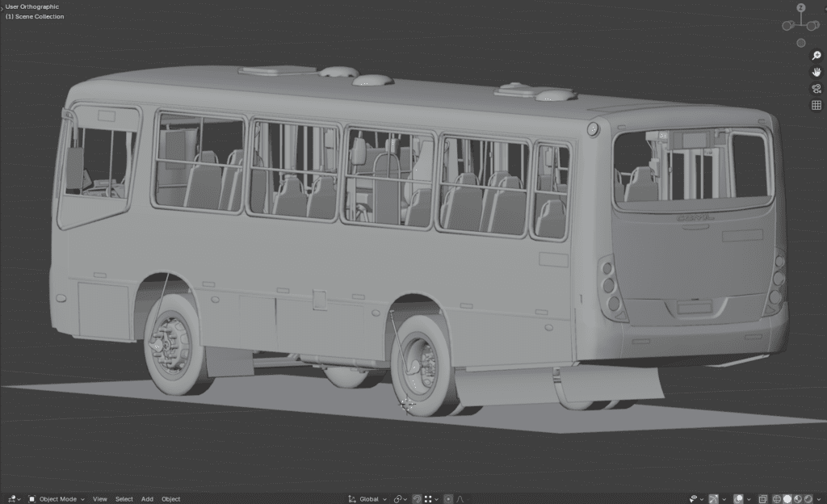Open the Object menu in header
The image size is (827, 504).
[x=170, y=499]
